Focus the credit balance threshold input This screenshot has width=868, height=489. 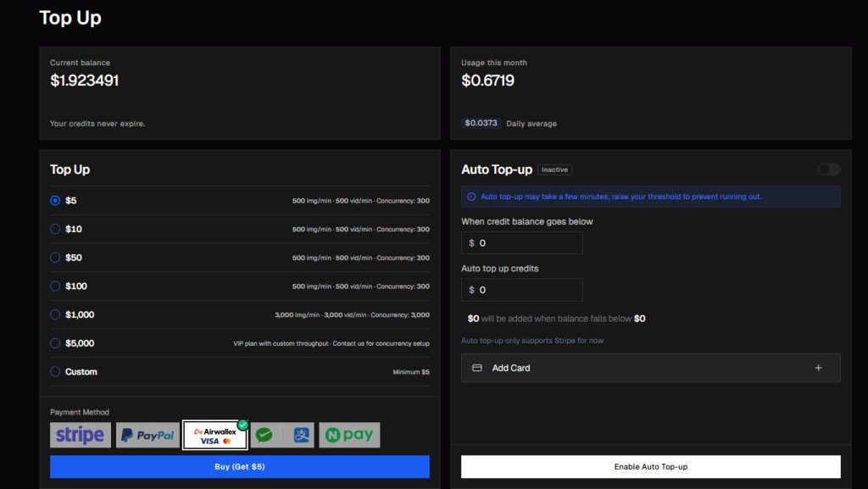click(522, 243)
